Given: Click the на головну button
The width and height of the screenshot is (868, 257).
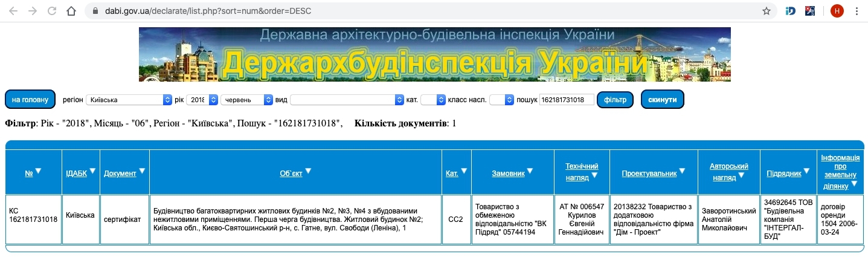Looking at the screenshot, I should coord(30,99).
